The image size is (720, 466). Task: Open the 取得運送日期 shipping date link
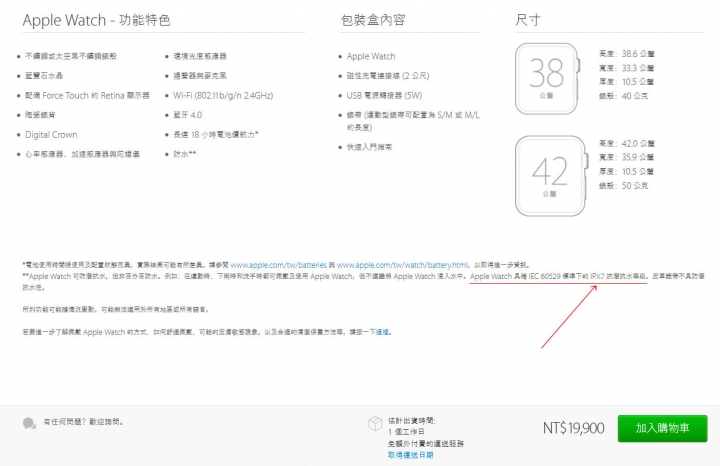pyautogui.click(x=411, y=455)
